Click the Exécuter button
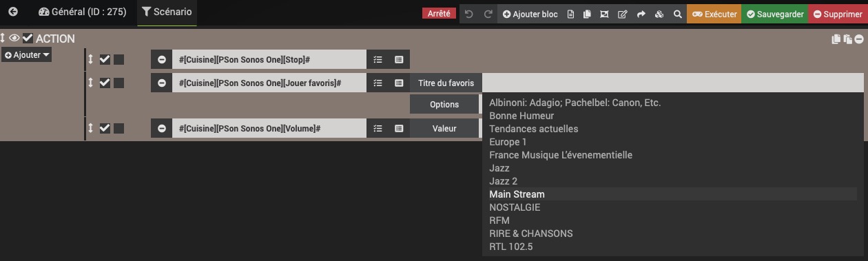868x261 pixels. 714,14
